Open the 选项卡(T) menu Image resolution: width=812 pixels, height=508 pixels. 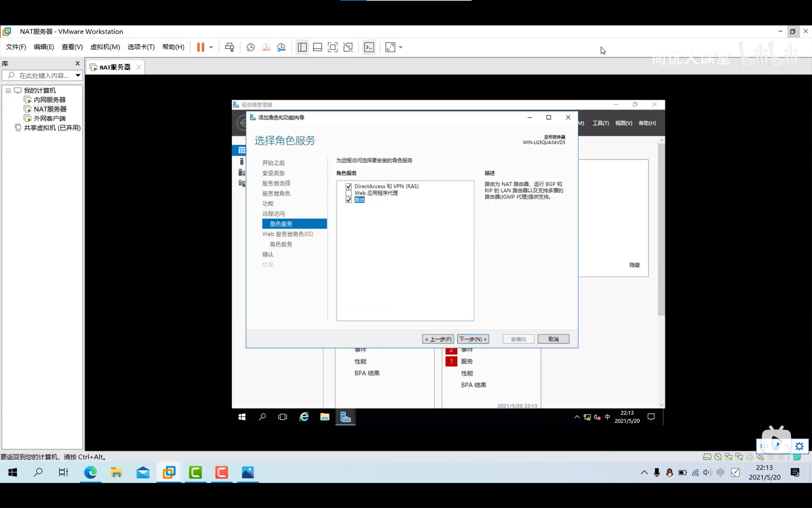click(x=141, y=47)
